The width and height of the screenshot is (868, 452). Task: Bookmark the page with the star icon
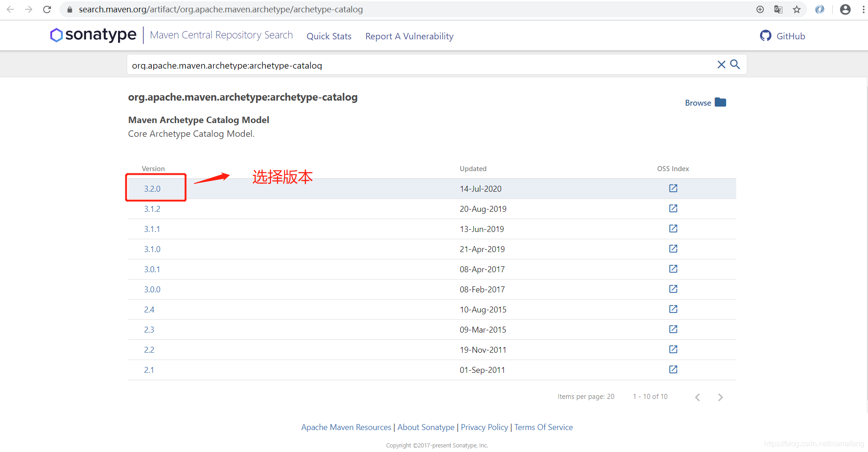click(x=797, y=9)
